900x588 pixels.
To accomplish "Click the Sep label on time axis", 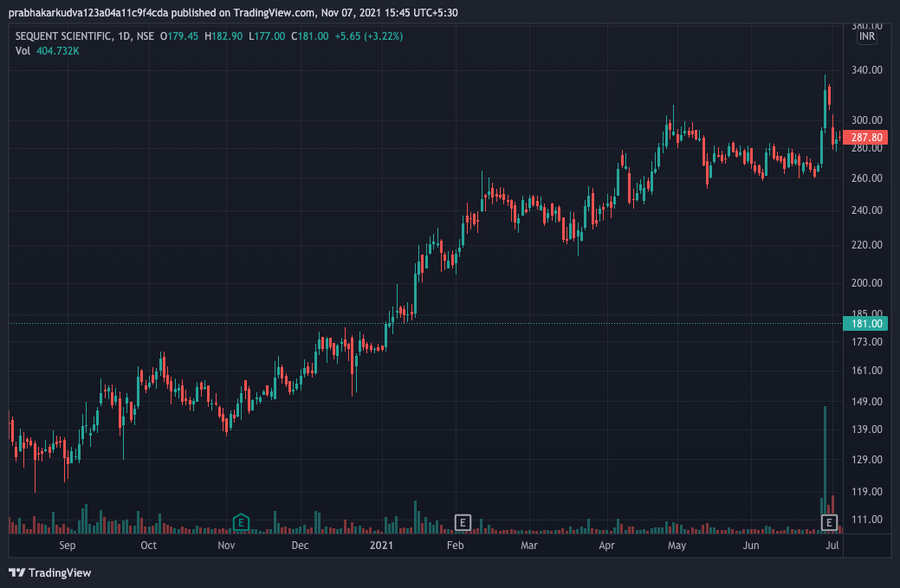I will [x=68, y=546].
